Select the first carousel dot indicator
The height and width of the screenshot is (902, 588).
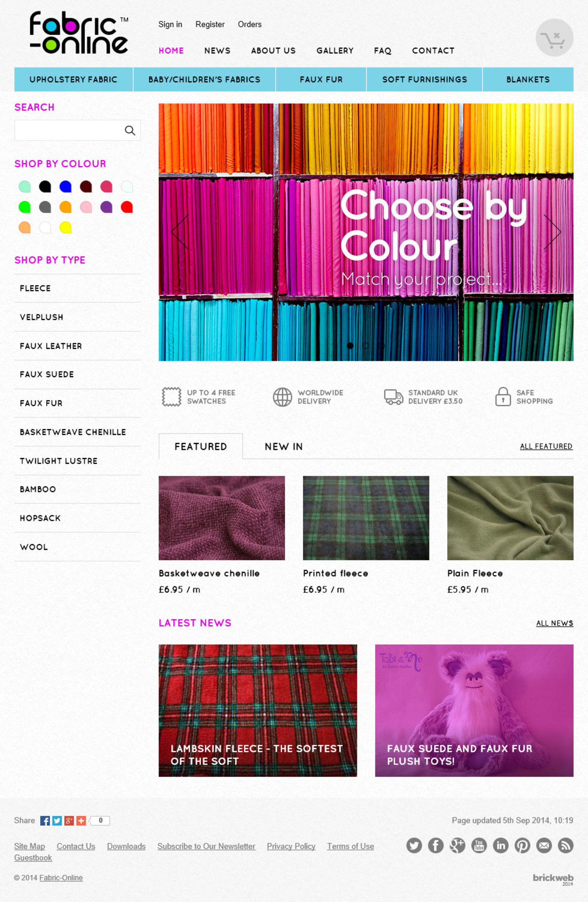point(350,346)
